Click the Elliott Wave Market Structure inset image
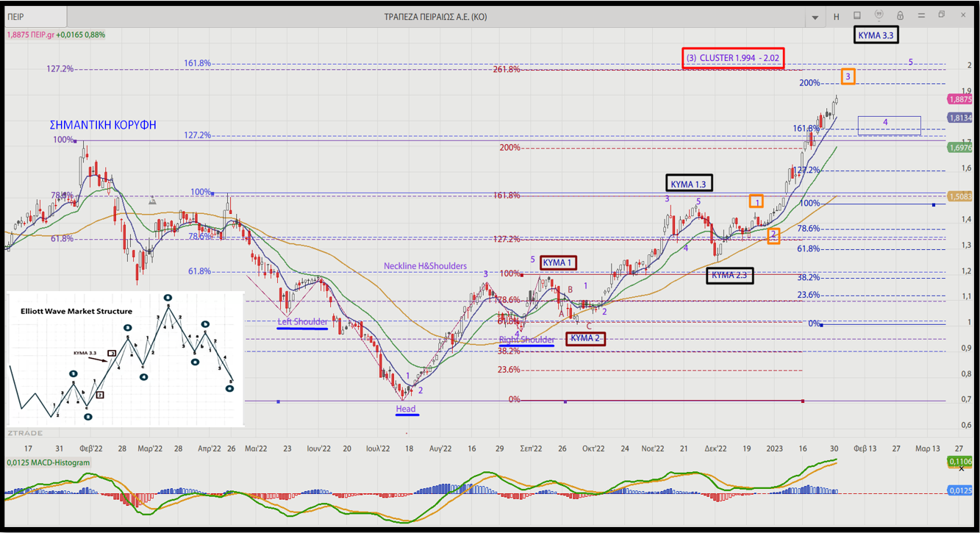The height and width of the screenshot is (533, 980). coord(125,358)
